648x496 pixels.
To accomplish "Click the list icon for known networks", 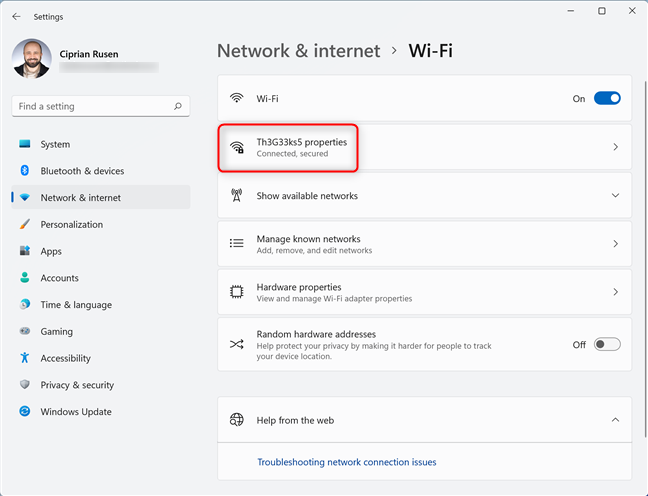I will coord(236,243).
